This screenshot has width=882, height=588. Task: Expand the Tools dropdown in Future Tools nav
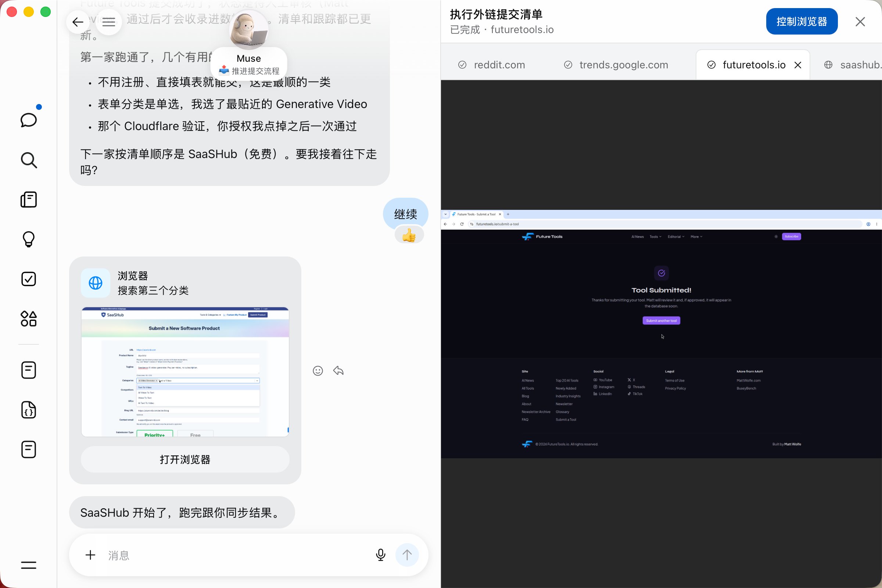[655, 237]
